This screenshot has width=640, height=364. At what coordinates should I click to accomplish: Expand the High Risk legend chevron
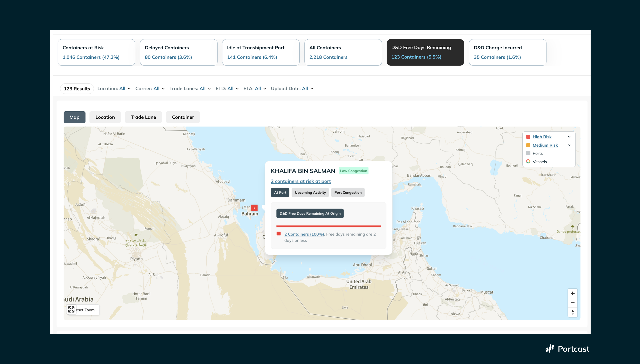[569, 137]
